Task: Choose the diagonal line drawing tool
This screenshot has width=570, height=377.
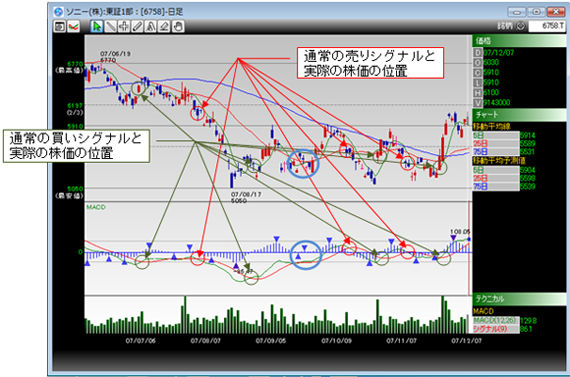Action: pyautogui.click(x=110, y=27)
